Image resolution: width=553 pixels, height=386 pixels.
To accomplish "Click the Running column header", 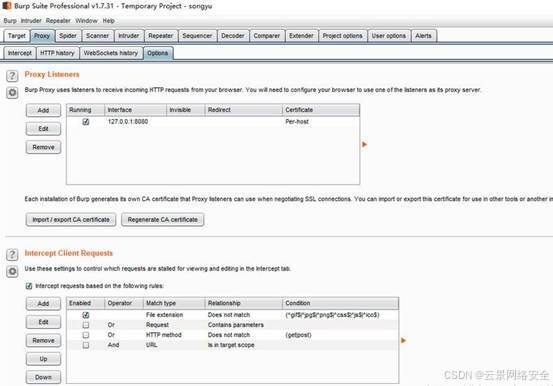I will 86,110.
